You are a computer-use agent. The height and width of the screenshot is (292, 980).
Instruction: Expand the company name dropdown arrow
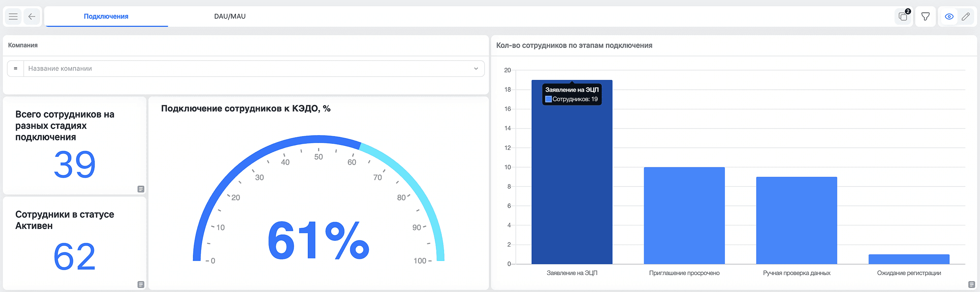(x=476, y=69)
